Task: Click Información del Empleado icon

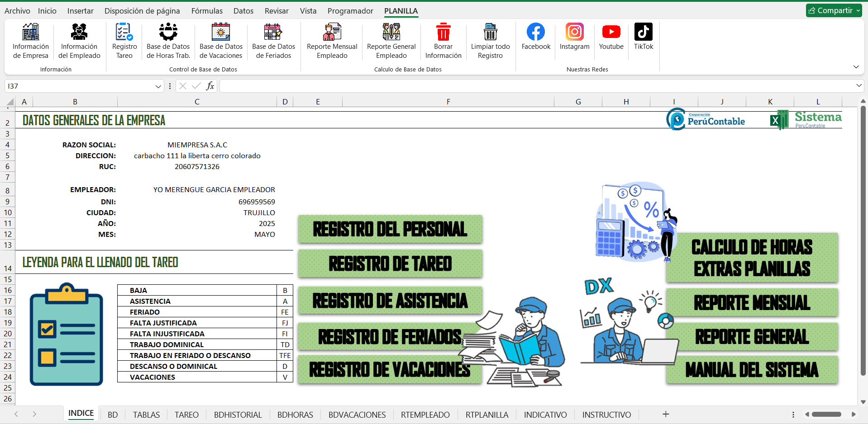Action: [x=79, y=33]
